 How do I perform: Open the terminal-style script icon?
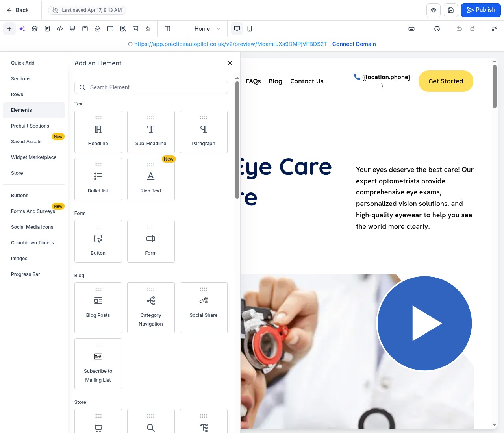(x=135, y=29)
